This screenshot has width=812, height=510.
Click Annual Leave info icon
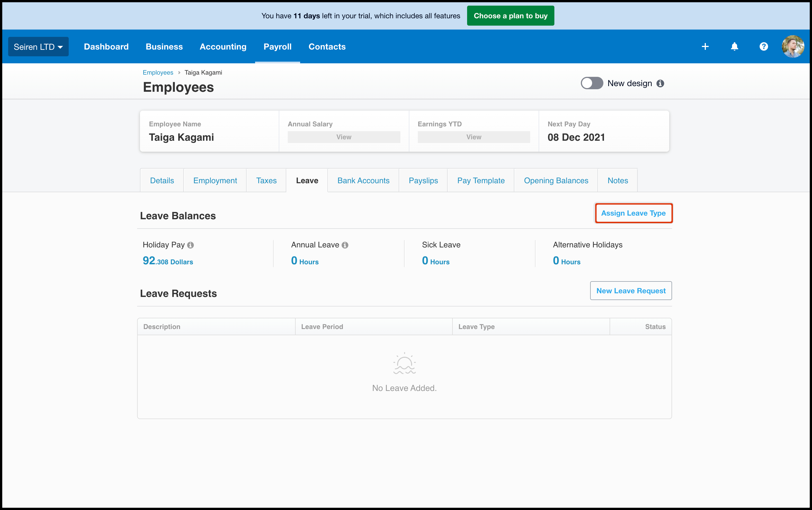pos(345,245)
